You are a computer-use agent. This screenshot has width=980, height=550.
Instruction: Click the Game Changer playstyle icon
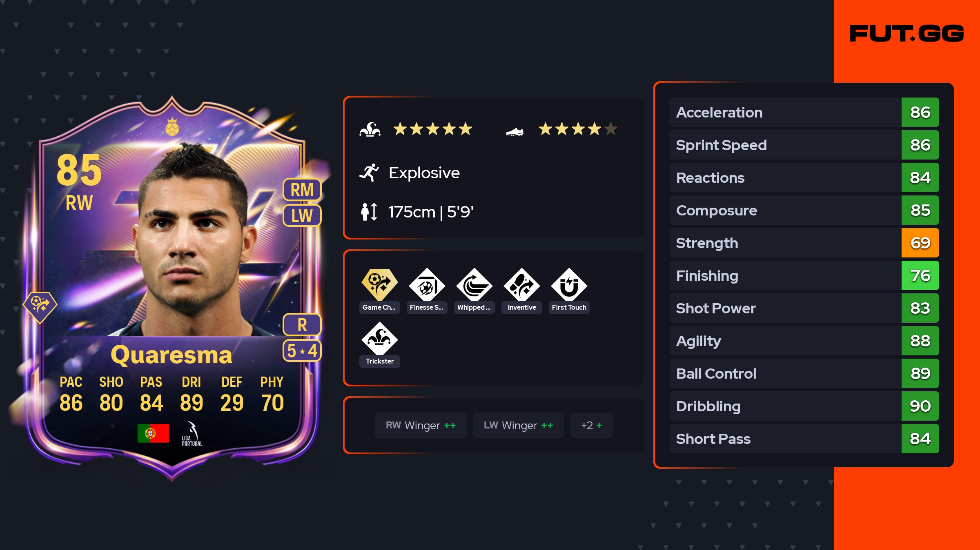(379, 284)
